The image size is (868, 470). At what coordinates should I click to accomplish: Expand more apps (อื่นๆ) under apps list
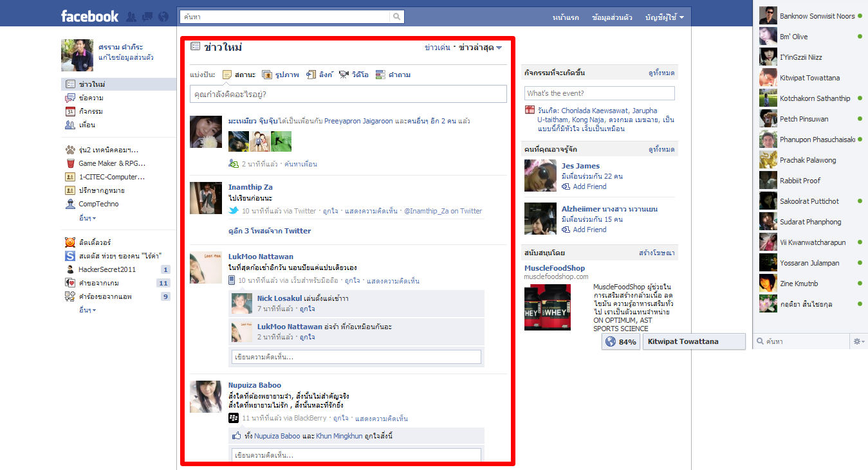[x=88, y=310]
